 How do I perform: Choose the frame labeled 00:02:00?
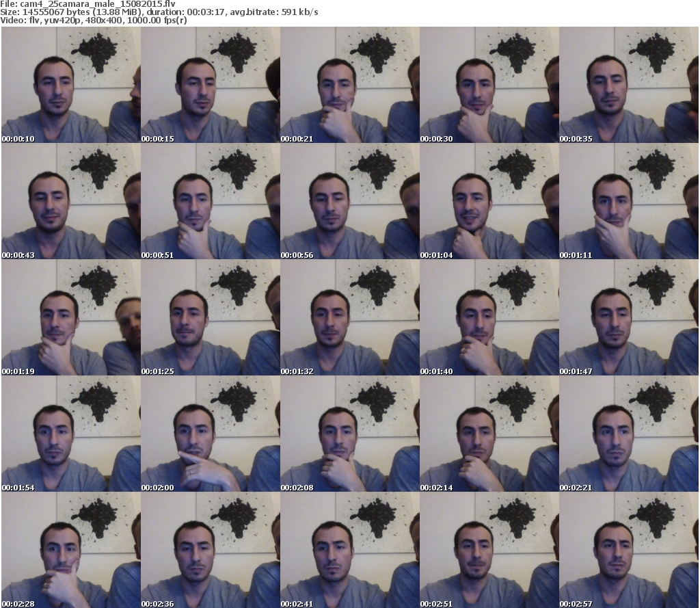point(211,434)
